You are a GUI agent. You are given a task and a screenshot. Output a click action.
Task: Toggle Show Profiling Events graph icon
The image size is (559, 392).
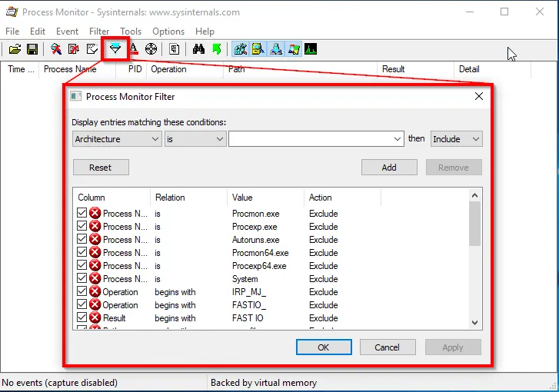pos(311,49)
